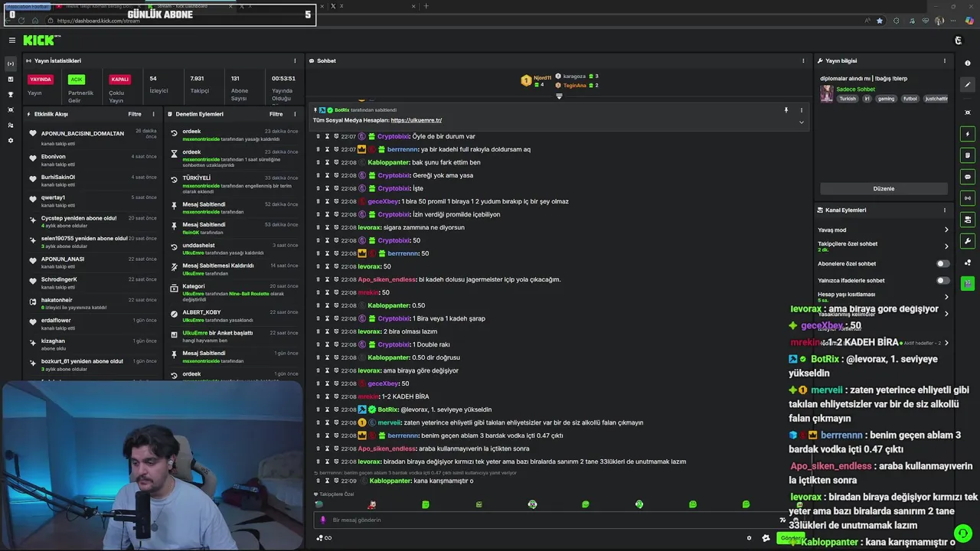The height and width of the screenshot is (551, 980).
Task: Click username merveil in chat
Action: click(389, 422)
